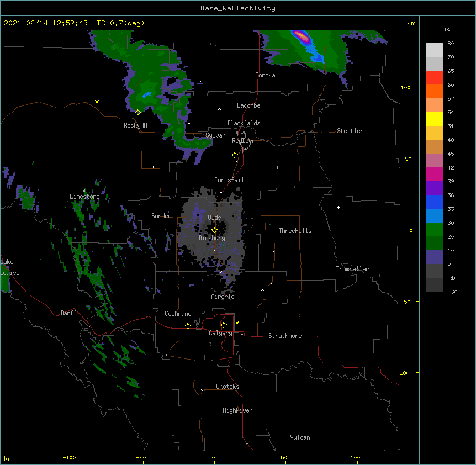The height and width of the screenshot is (465, 476).
Task: Choose the royal blue 36 dBZ legend swatch
Action: 434,202
